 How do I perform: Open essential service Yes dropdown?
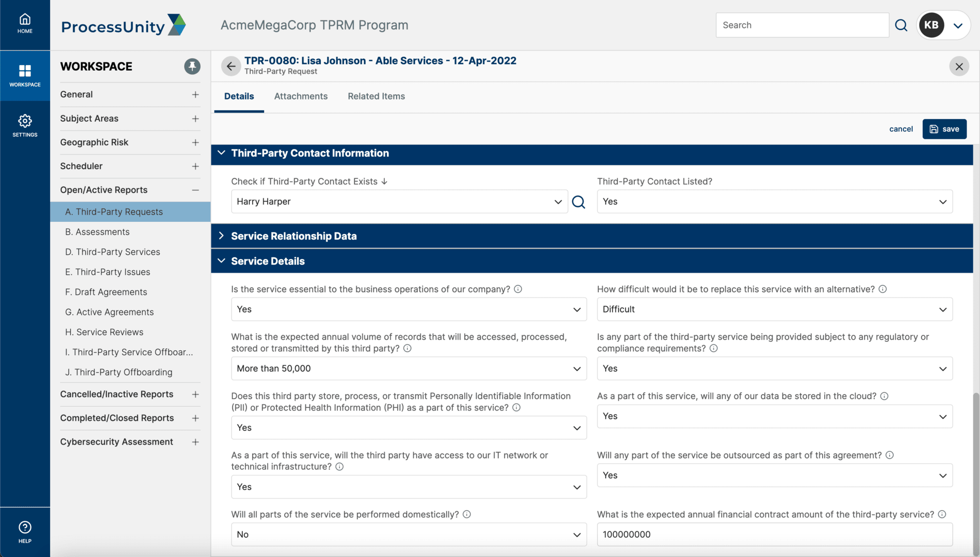(x=409, y=309)
